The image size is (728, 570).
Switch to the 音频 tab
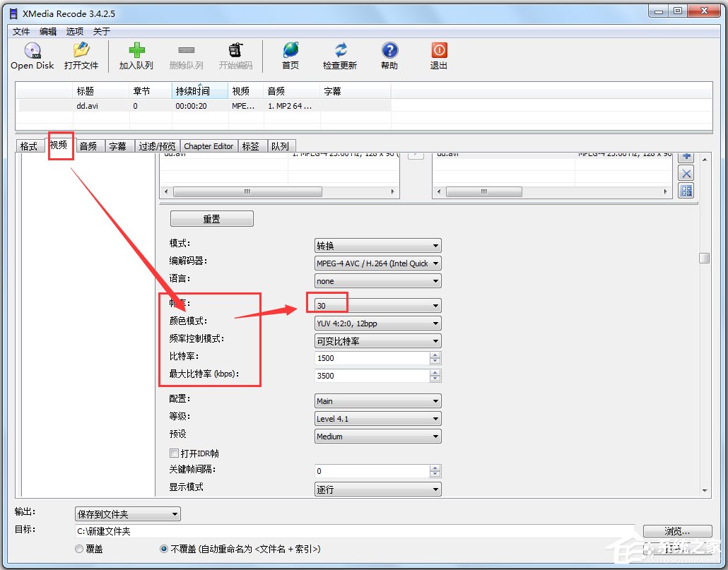pyautogui.click(x=89, y=146)
